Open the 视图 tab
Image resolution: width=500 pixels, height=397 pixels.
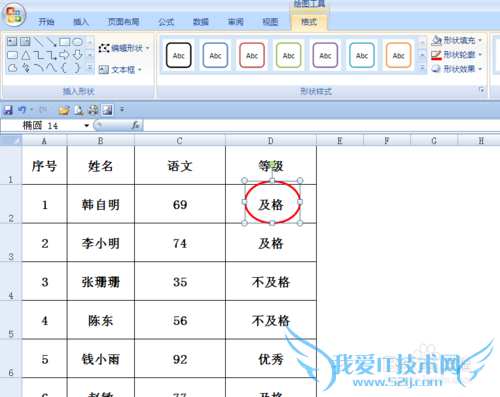[x=270, y=22]
